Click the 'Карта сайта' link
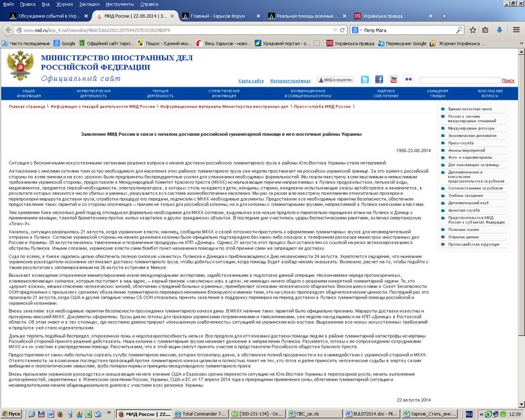Viewport: 525px width, 420px height. [x=251, y=81]
